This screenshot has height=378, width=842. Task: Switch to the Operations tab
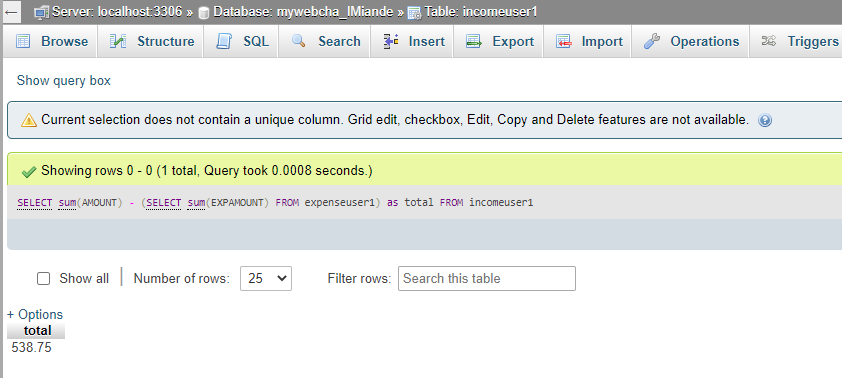click(691, 41)
